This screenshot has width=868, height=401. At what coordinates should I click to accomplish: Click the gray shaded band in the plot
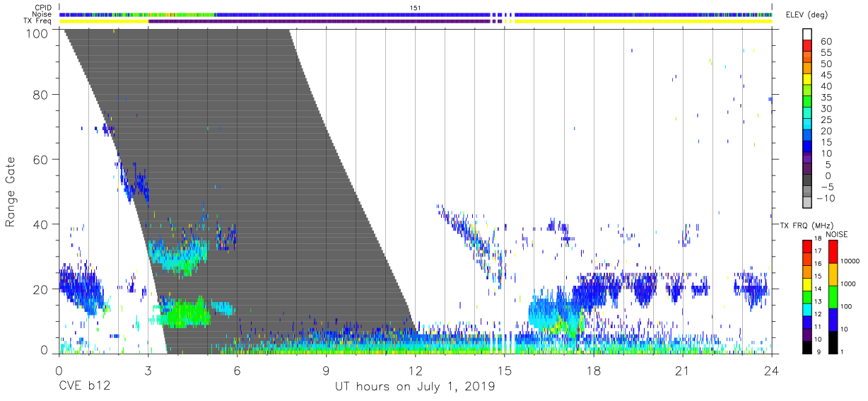(240, 191)
